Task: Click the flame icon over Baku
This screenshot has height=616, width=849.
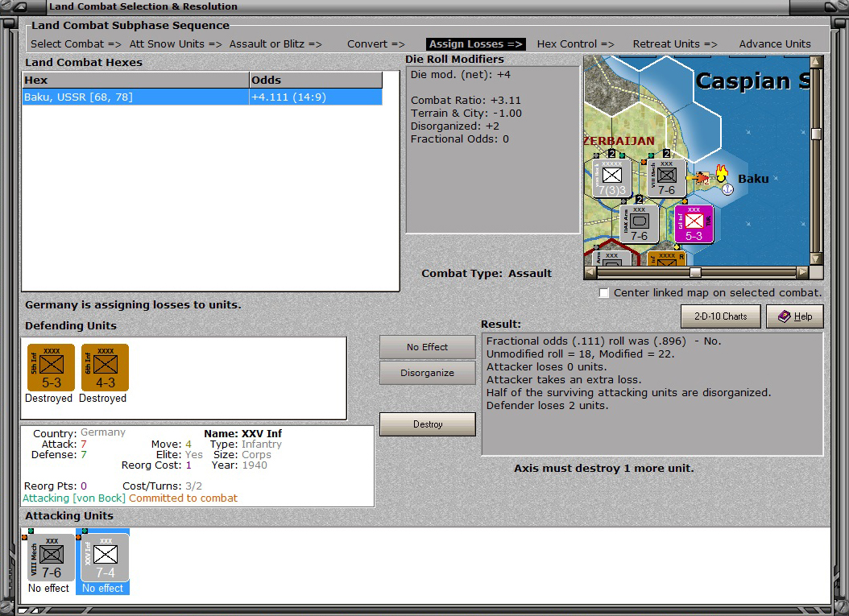Action: (721, 172)
